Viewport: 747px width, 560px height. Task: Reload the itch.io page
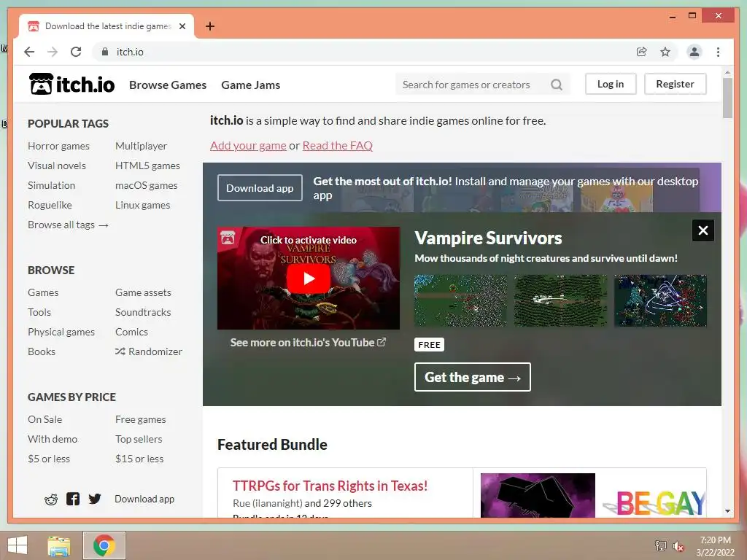[x=76, y=52]
